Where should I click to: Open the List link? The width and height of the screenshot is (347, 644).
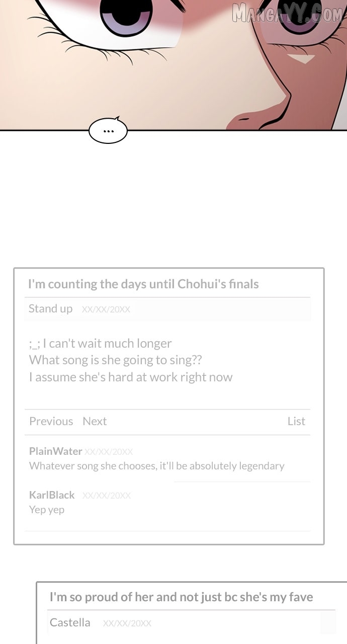pos(296,421)
